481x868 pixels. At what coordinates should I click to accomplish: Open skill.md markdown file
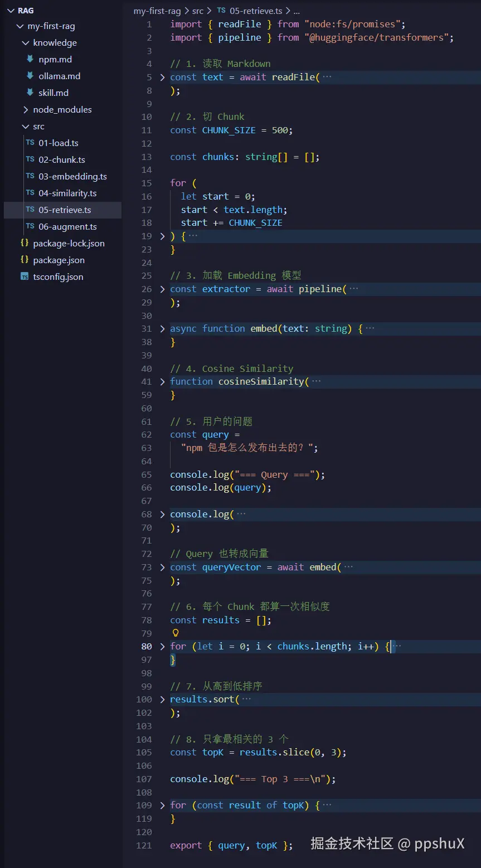point(54,93)
